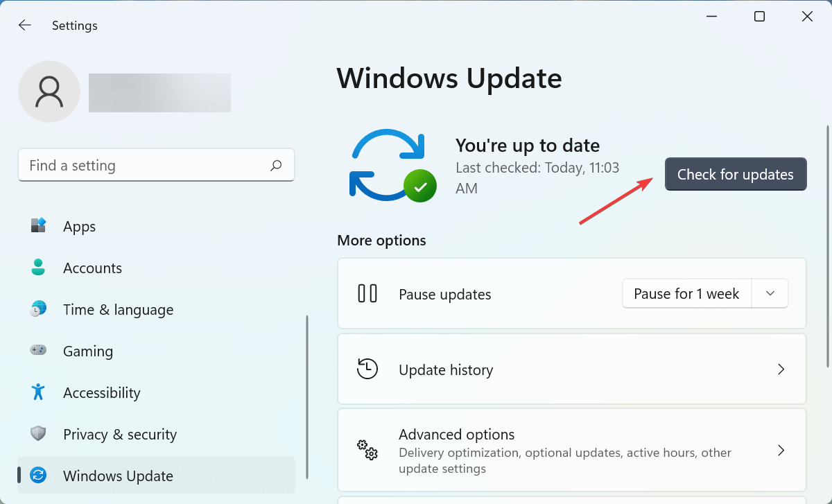Open Privacy & security settings
This screenshot has height=504, width=832.
(119, 434)
